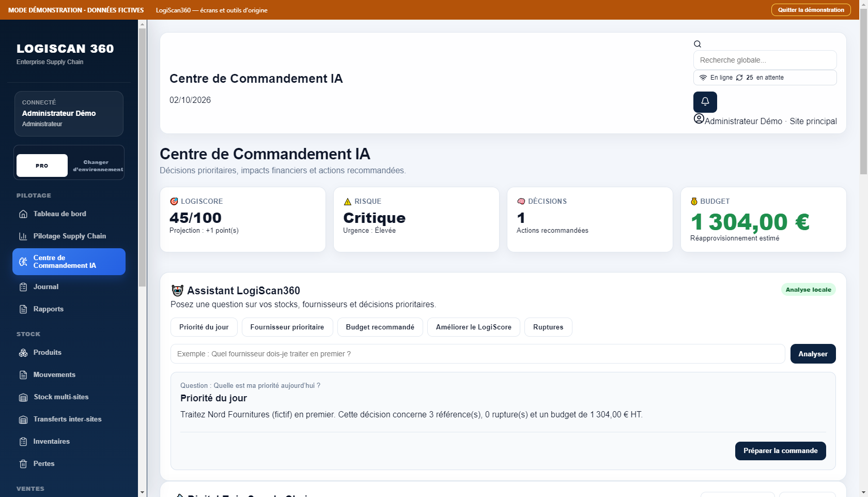868x497 pixels.
Task: Select Centre de Commandement IA menu item
Action: [69, 262]
